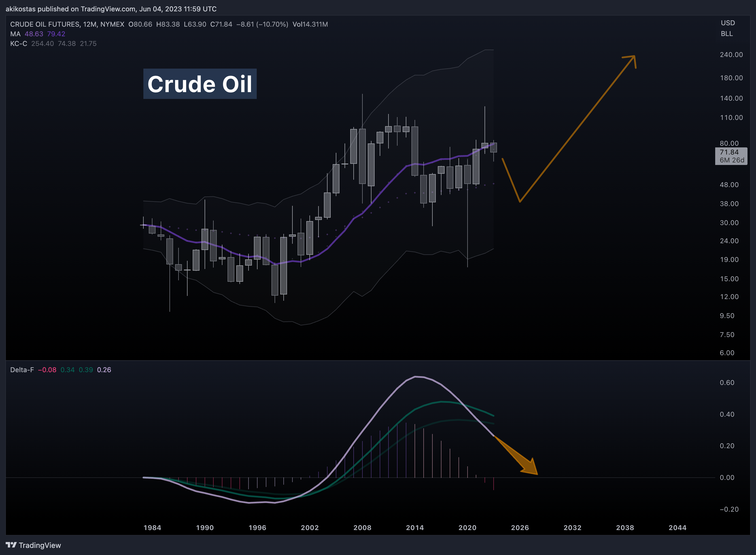Viewport: 756px width, 555px height.
Task: Click the close price C71.84
Action: pyautogui.click(x=221, y=24)
